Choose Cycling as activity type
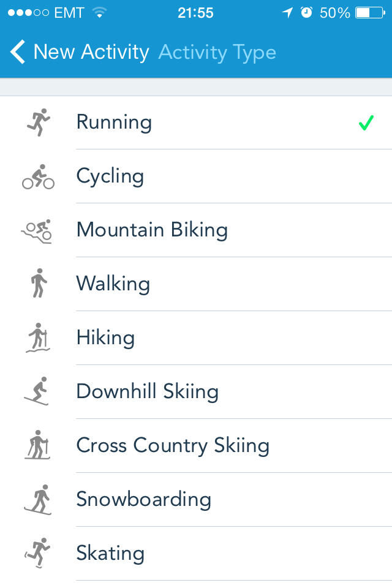Image resolution: width=392 pixels, height=588 pixels. [x=110, y=176]
